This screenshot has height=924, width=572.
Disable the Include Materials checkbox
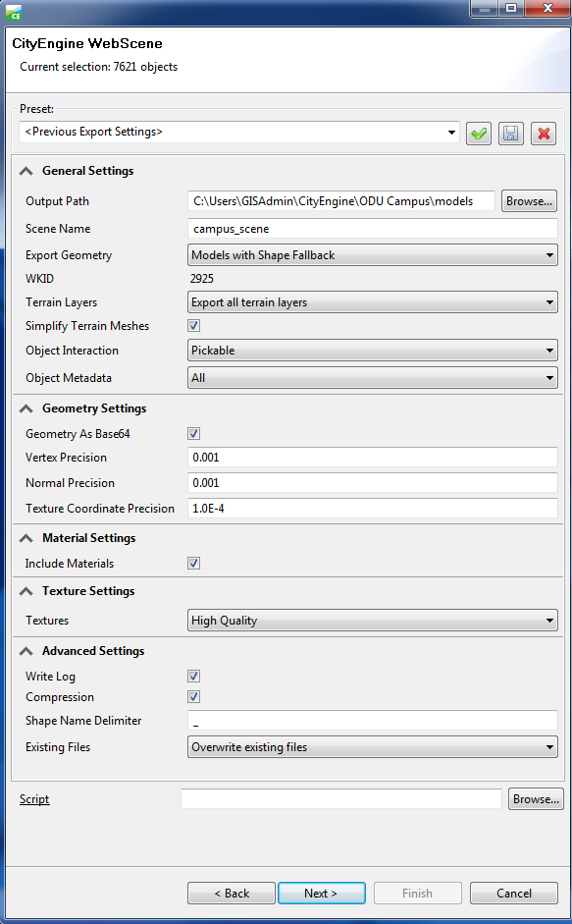click(x=194, y=564)
